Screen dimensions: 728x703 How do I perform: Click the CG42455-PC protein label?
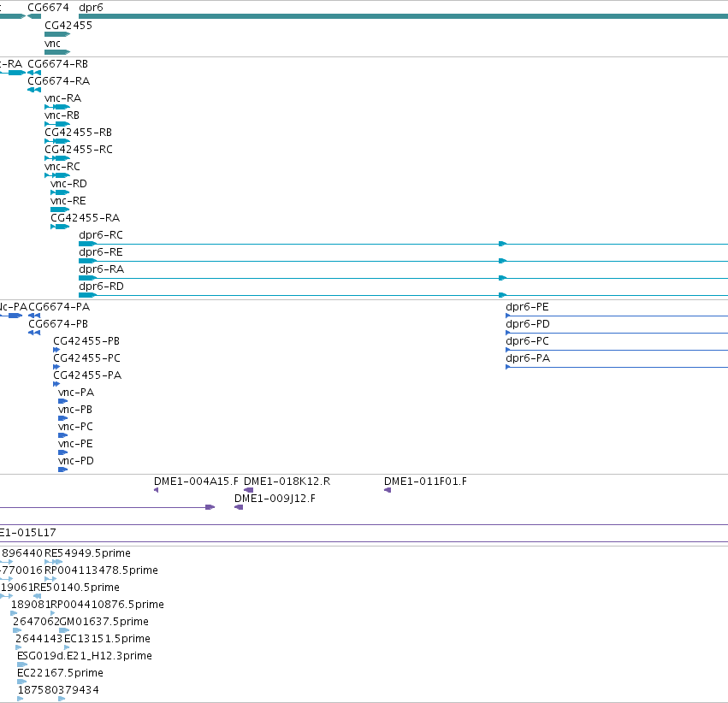(x=86, y=358)
